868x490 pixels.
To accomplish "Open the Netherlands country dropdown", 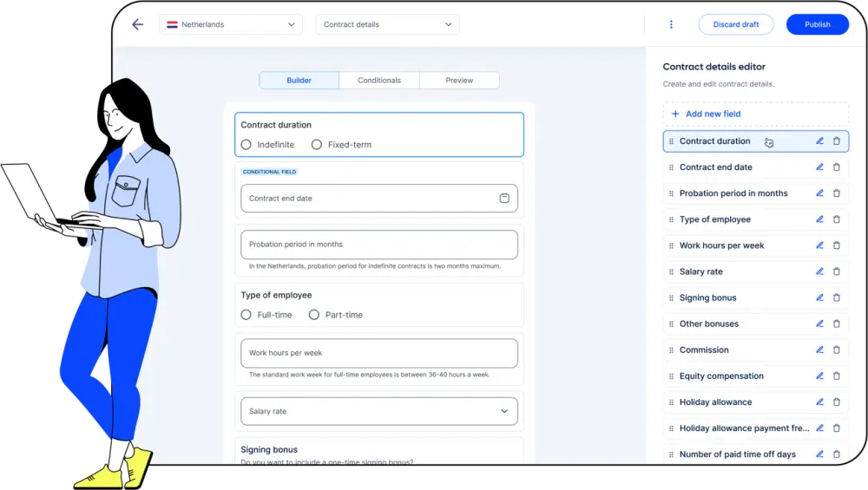I will coord(231,24).
